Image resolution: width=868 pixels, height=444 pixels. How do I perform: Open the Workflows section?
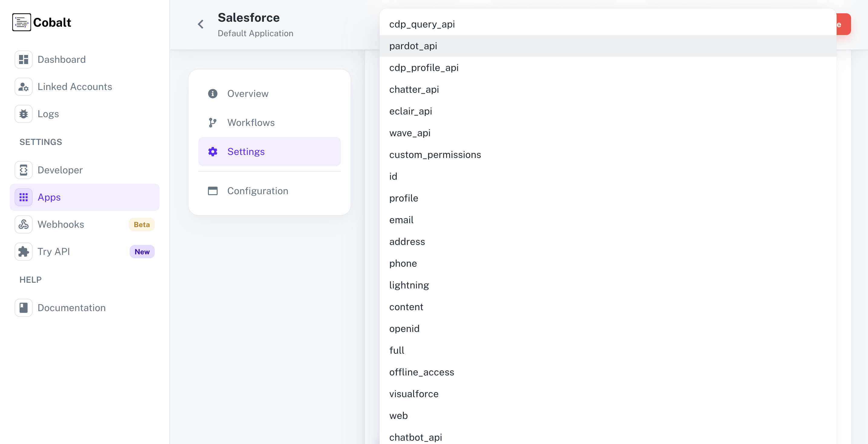point(251,123)
